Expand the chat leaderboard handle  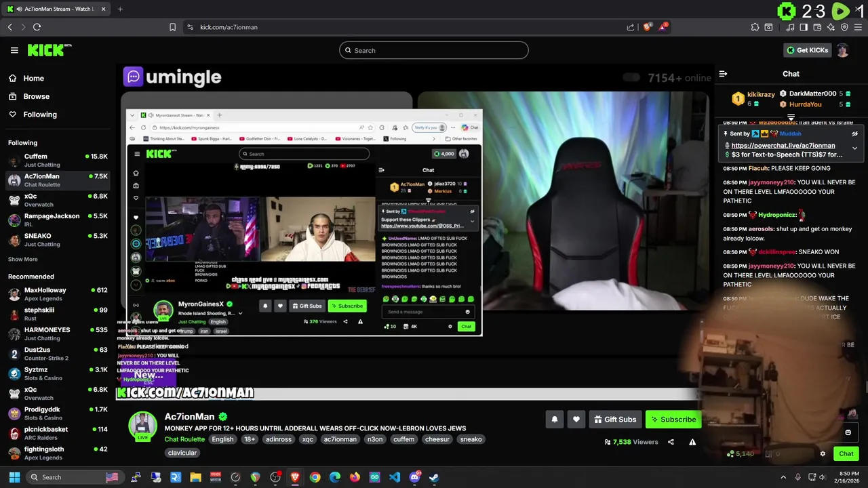pos(791,118)
